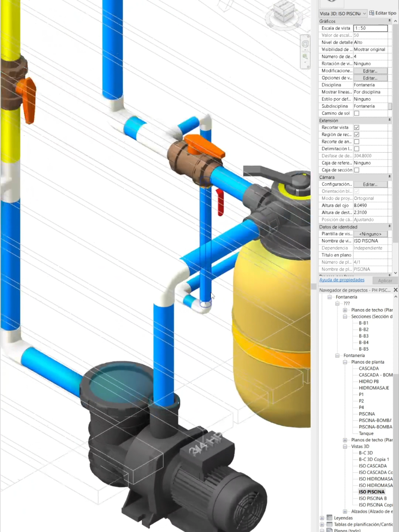Activate the zoom region tool in the navigation bar
The height and width of the screenshot is (532, 399).
pos(305,57)
